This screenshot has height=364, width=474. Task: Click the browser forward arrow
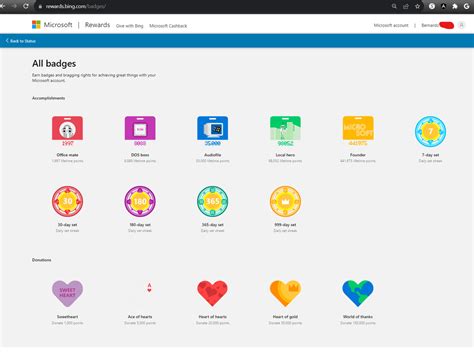[14, 6]
